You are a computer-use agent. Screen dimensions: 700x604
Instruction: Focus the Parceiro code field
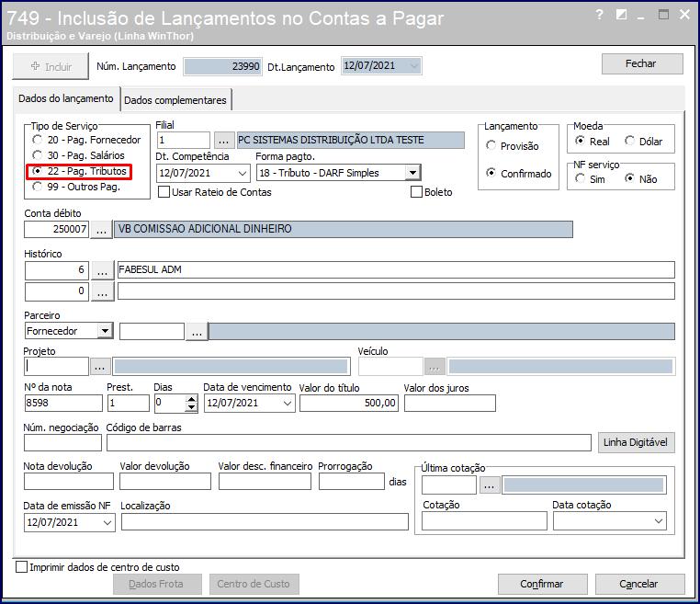coord(152,332)
